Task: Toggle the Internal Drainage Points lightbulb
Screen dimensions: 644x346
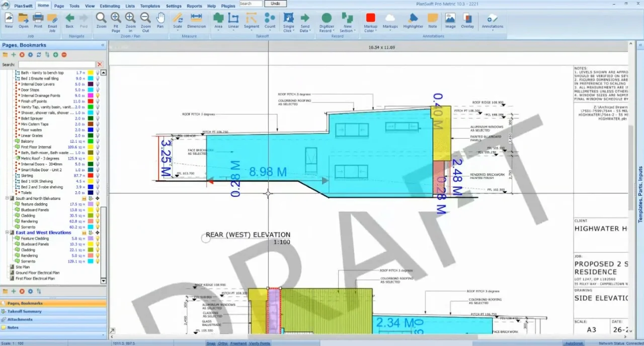Action: (x=98, y=96)
